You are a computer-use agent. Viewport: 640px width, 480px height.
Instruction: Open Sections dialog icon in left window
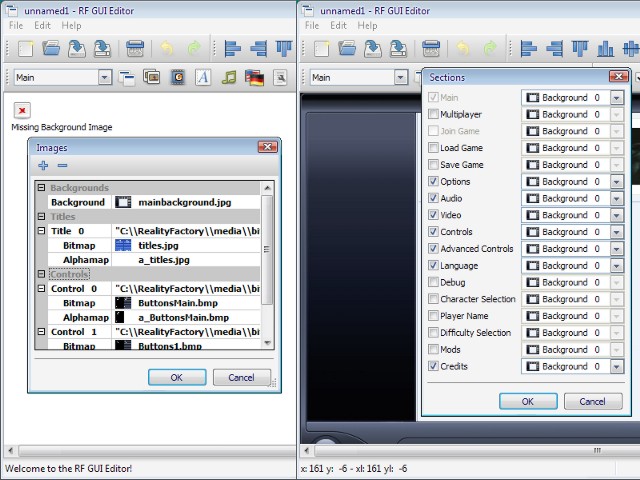[127, 77]
